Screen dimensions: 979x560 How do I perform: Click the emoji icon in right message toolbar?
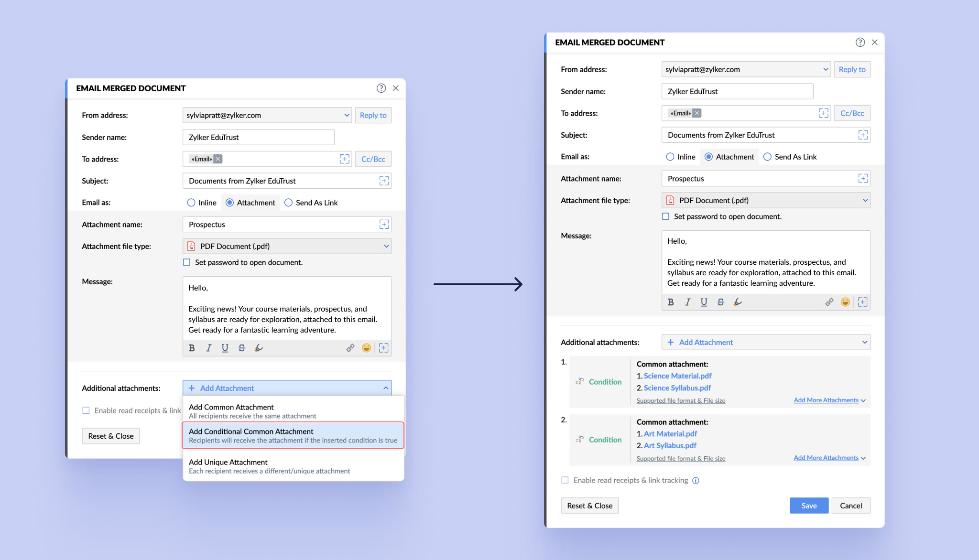coord(845,302)
